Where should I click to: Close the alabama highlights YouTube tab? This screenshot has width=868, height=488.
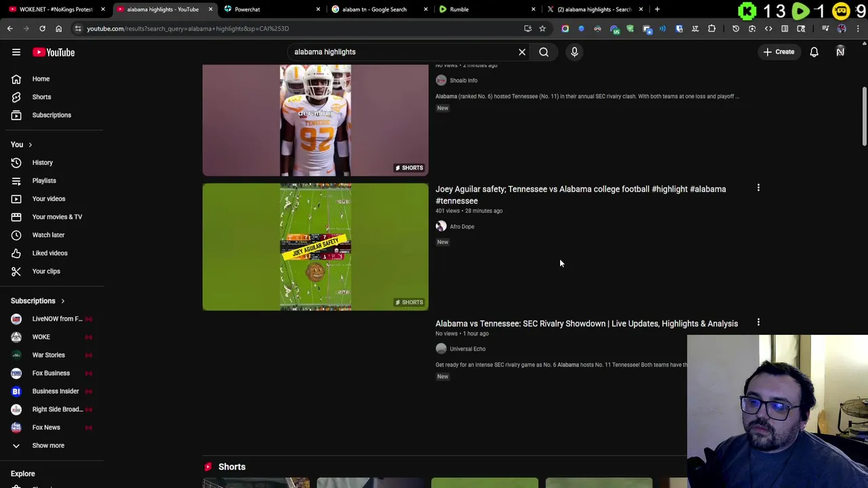pos(210,9)
